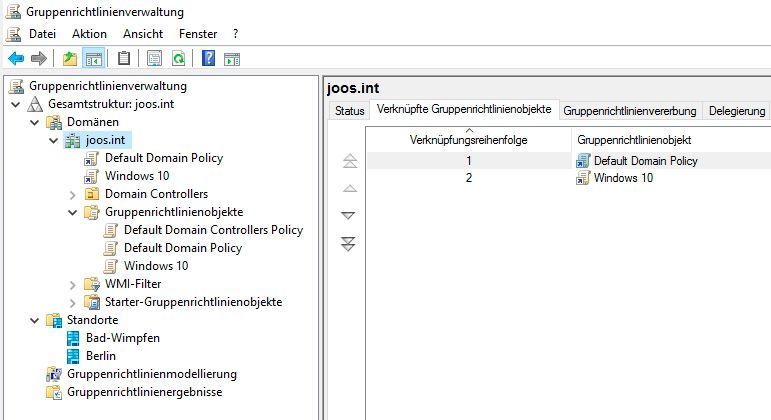This screenshot has width=771, height=420.
Task: Click the Starter-Gruppenrichtlinienobjekte folder icon
Action: click(x=91, y=302)
